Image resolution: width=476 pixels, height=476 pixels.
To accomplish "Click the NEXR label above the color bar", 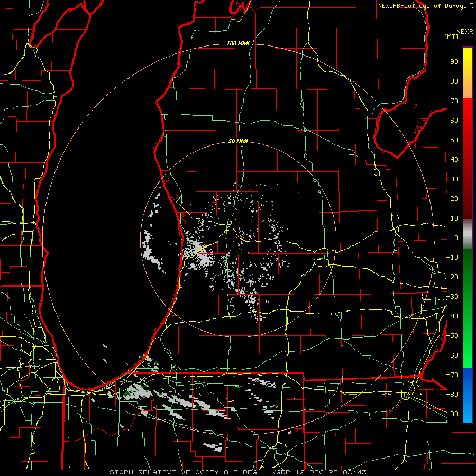I will [x=465, y=32].
